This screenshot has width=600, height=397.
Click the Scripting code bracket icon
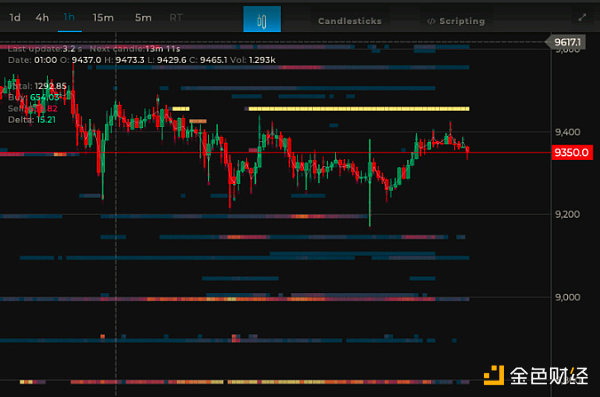click(431, 21)
